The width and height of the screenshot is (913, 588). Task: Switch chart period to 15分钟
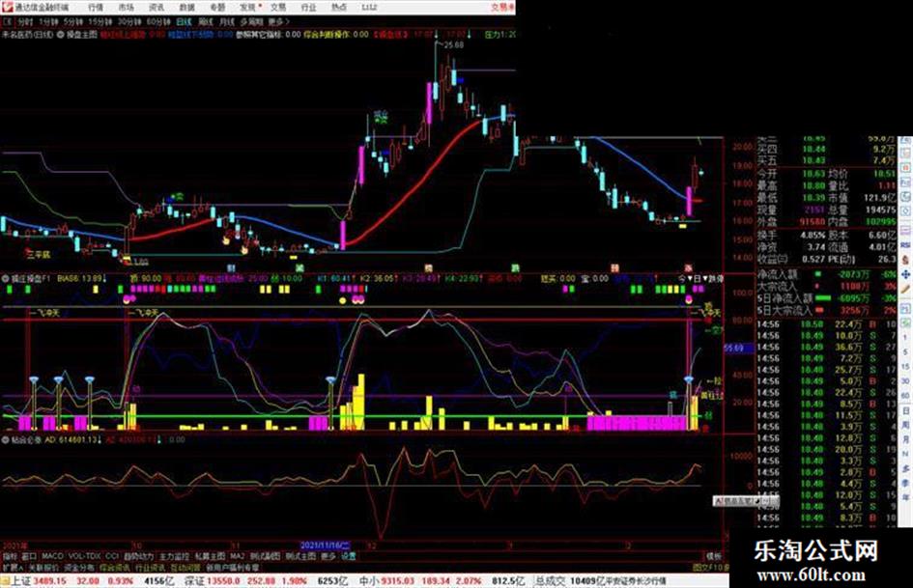(x=100, y=21)
